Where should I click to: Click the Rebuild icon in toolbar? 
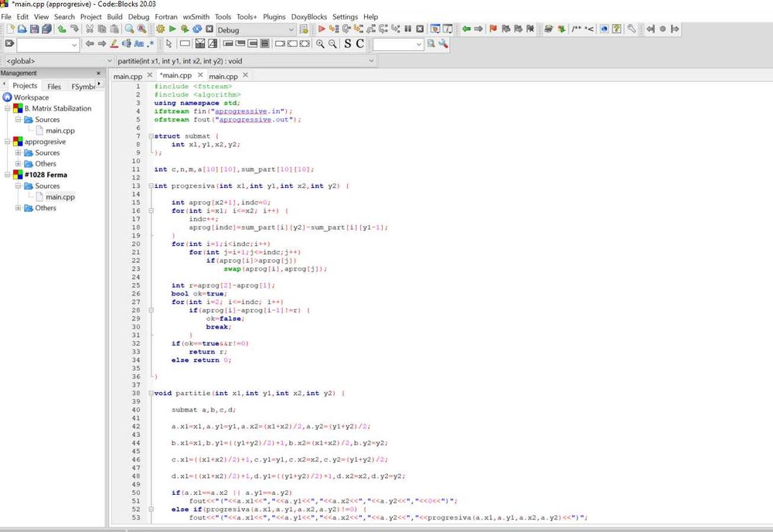tap(197, 29)
